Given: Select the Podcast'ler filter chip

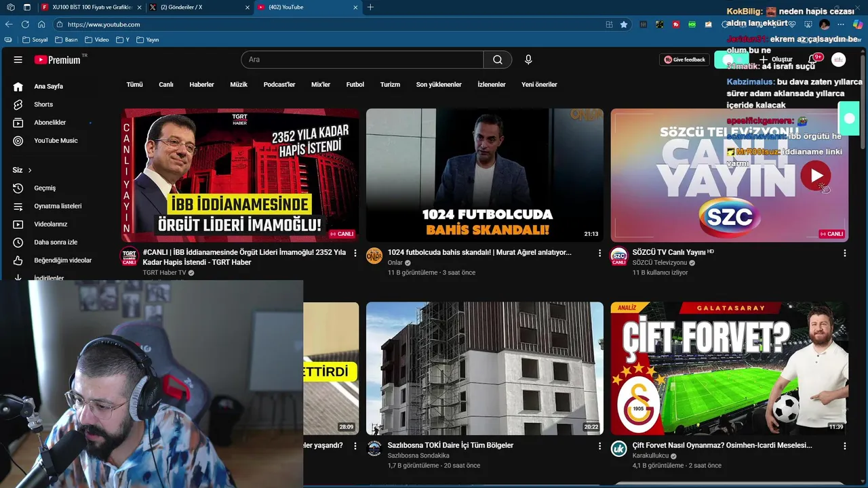Looking at the screenshot, I should tap(279, 85).
